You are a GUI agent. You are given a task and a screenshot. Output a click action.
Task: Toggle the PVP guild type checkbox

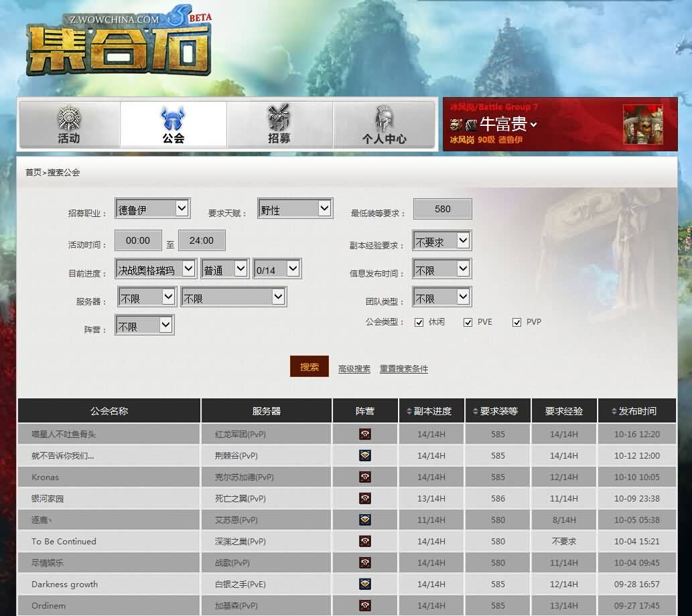(516, 322)
